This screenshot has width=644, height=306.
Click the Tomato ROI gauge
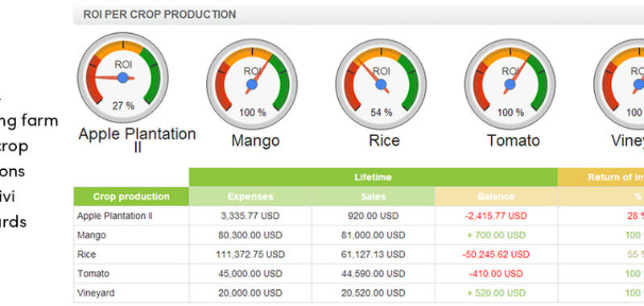point(510,85)
